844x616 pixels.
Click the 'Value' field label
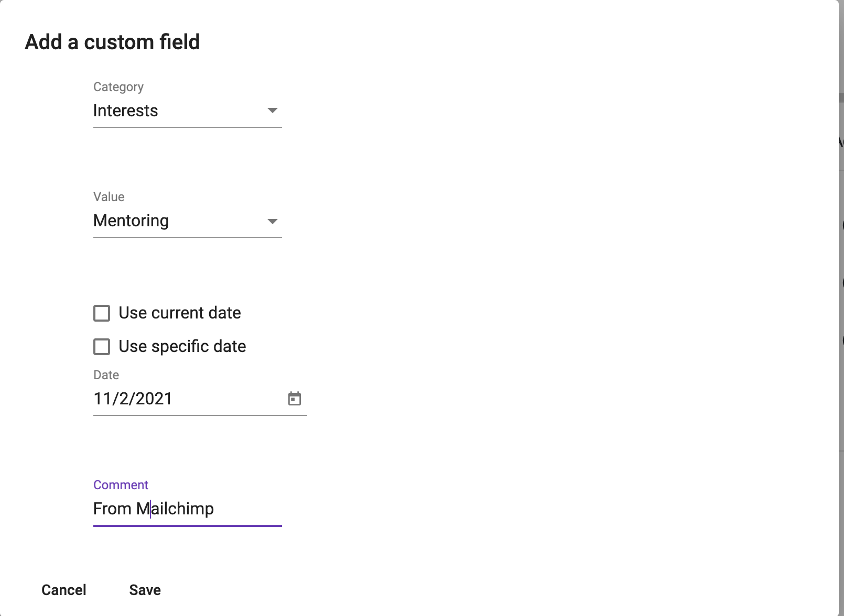[109, 197]
